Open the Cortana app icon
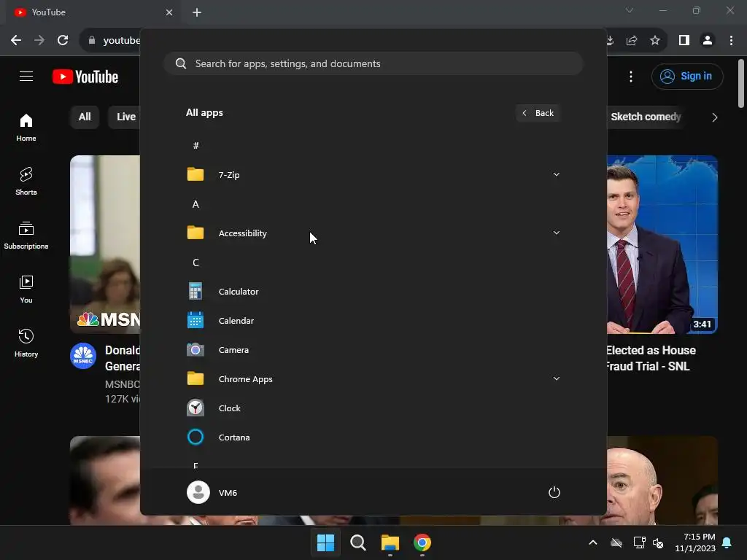The image size is (747, 560). click(x=196, y=437)
